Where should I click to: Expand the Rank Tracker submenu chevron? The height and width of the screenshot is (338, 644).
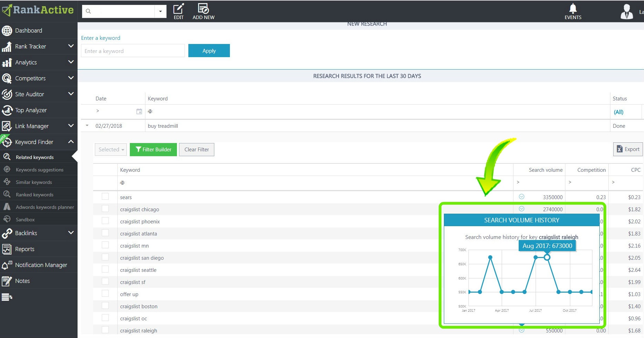coord(71,46)
